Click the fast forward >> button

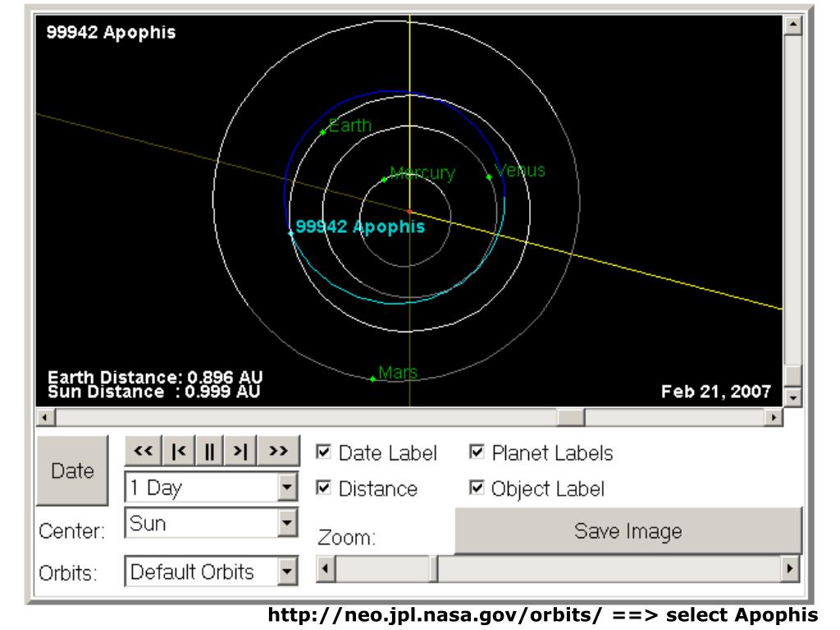click(x=278, y=451)
